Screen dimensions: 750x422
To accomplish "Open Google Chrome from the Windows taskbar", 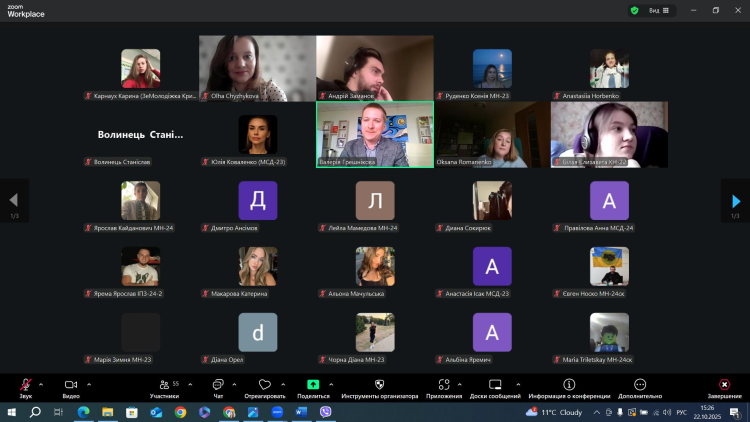I will pyautogui.click(x=180, y=411).
